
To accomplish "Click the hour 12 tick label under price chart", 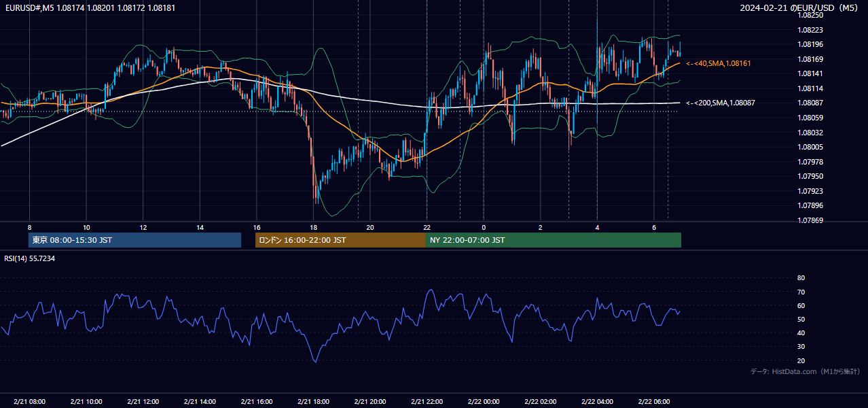I will click(143, 227).
